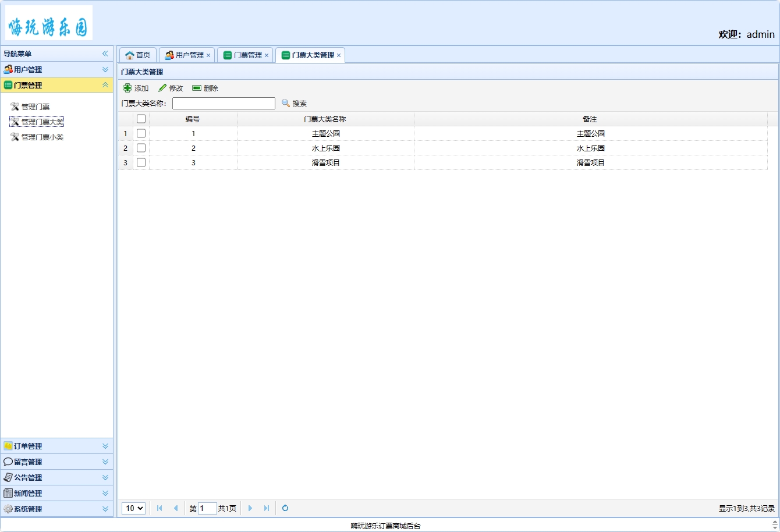This screenshot has width=780, height=532.
Task: Focus the 门票大类名称 search input field
Action: 224,103
